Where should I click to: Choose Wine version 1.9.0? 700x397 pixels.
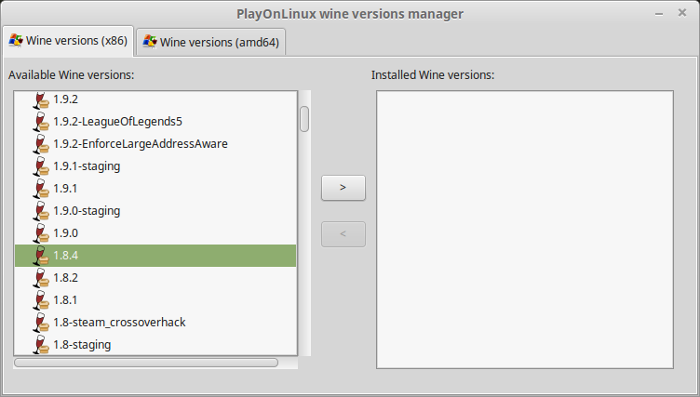(66, 233)
